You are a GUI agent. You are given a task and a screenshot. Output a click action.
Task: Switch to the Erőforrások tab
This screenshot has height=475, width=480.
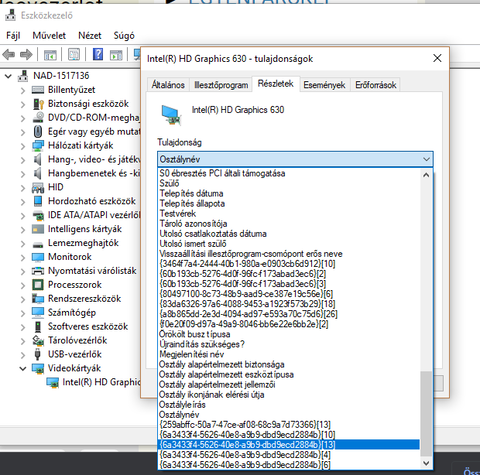tap(376, 85)
